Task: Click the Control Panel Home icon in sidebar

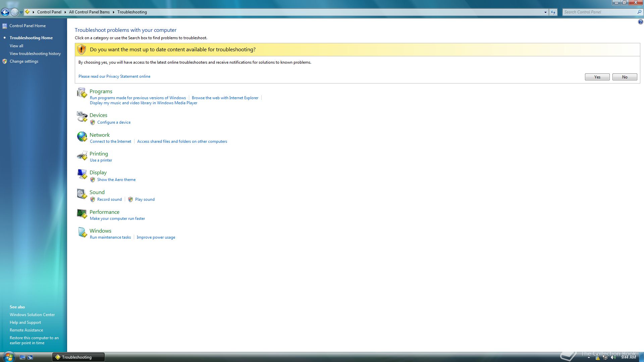Action: (4, 26)
